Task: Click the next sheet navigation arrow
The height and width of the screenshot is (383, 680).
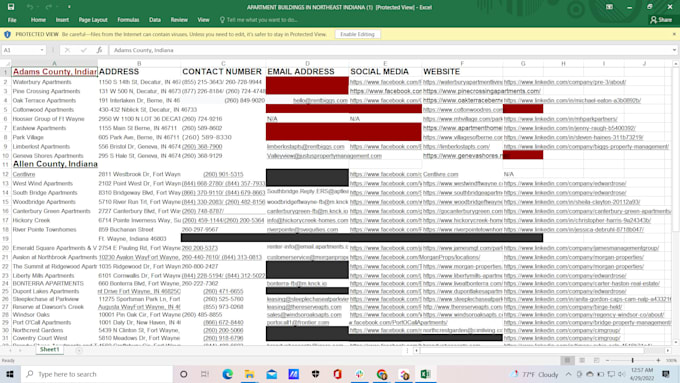Action: (20, 350)
